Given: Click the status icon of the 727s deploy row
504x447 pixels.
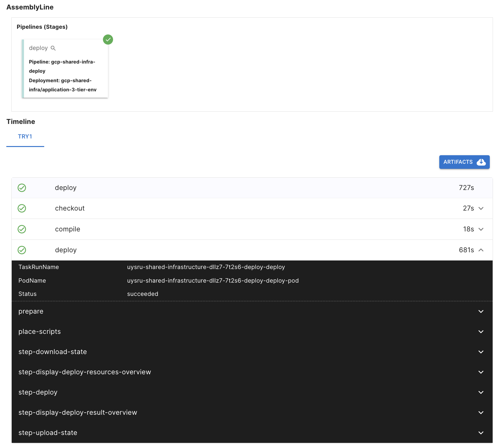Looking at the screenshot, I should click(x=22, y=188).
